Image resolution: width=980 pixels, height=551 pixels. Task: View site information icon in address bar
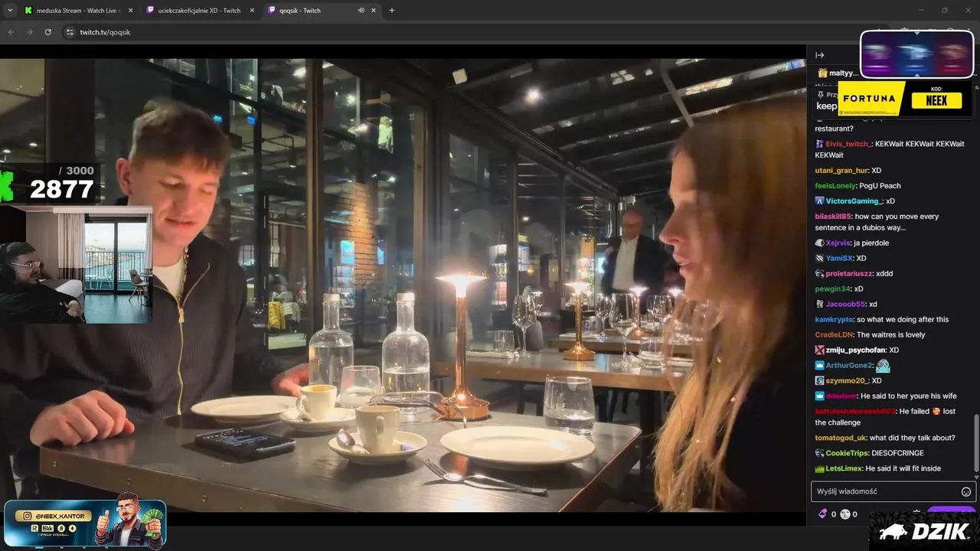(70, 32)
